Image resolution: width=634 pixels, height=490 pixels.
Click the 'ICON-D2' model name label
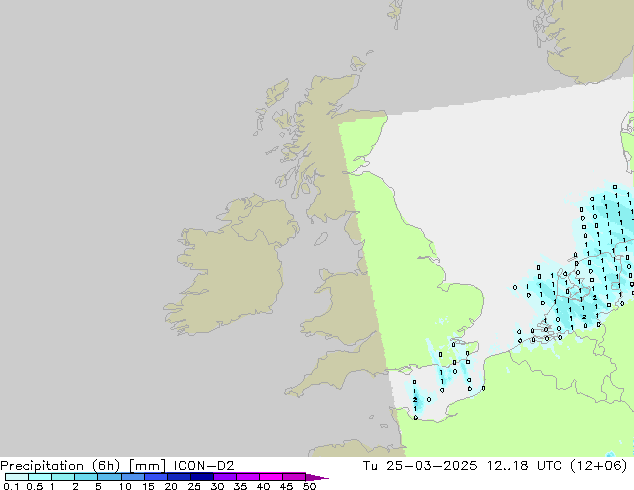[204, 466]
